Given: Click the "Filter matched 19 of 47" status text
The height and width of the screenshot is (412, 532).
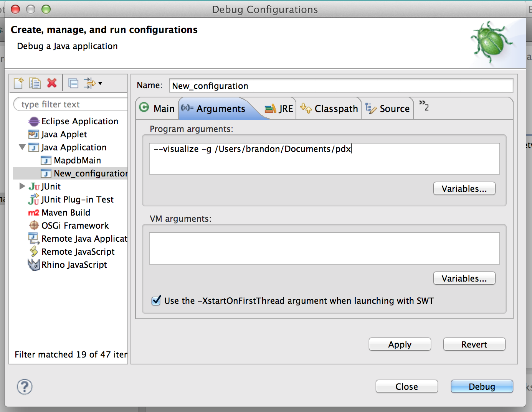Looking at the screenshot, I should pyautogui.click(x=71, y=354).
